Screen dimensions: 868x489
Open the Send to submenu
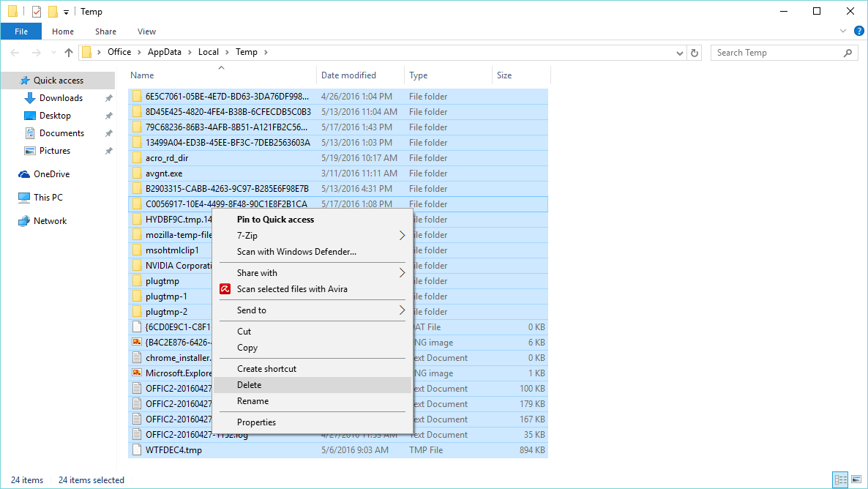(313, 310)
